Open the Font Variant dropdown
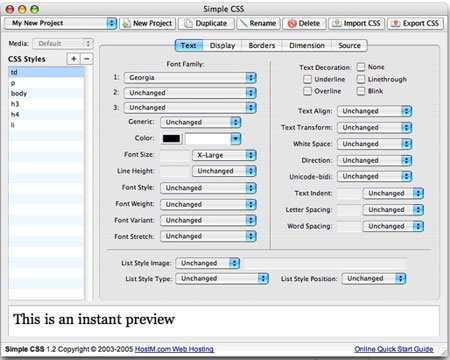Screen dimensions: 450x360 (x=208, y=220)
